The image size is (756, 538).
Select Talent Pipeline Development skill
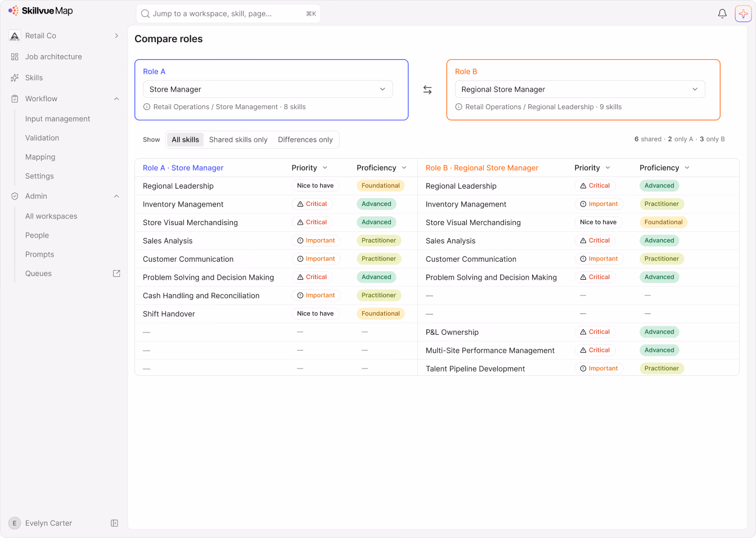point(475,369)
